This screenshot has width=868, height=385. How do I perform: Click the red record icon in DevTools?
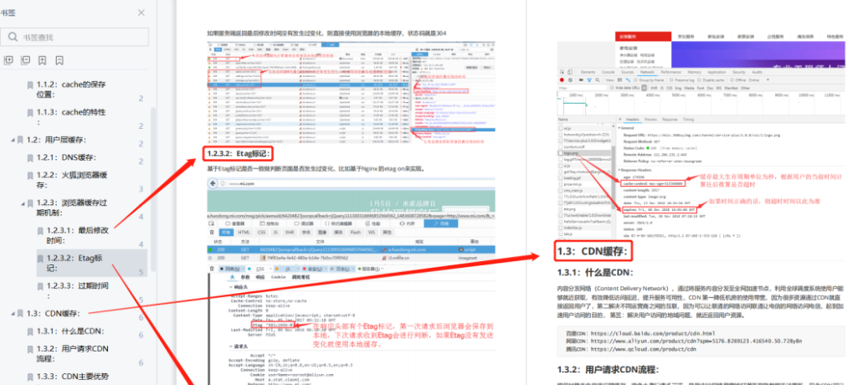562,80
